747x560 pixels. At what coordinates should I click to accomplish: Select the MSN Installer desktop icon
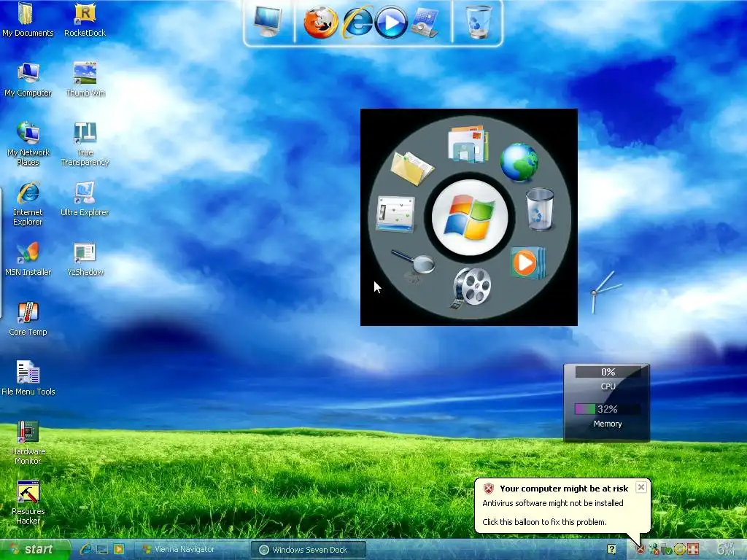point(28,259)
